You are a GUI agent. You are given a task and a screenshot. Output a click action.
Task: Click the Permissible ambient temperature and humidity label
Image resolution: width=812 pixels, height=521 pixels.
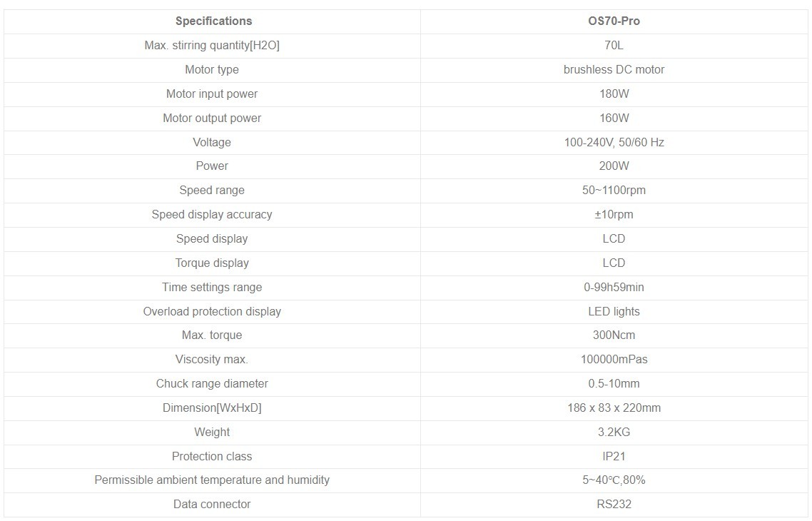pyautogui.click(x=212, y=480)
